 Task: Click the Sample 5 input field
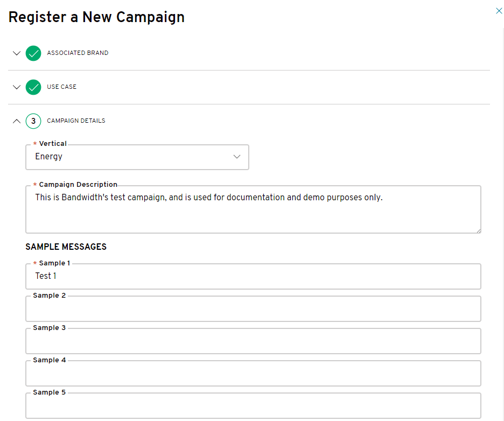coord(253,405)
